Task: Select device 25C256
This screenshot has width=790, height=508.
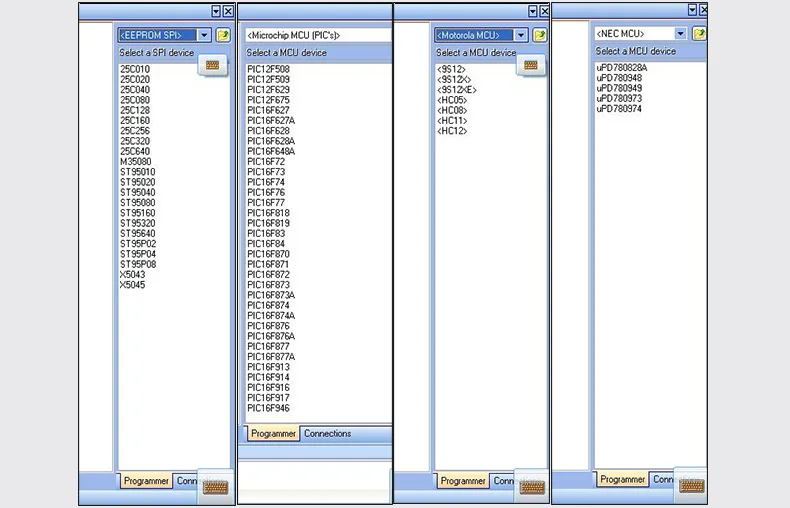Action: 135,131
